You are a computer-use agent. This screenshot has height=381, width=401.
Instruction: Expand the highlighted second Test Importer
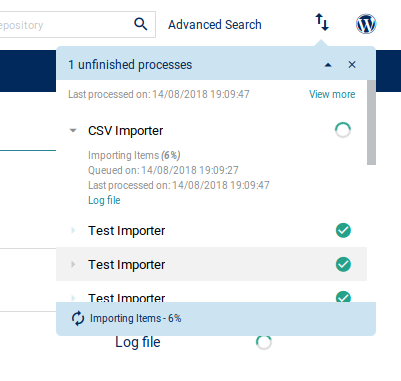(x=73, y=264)
